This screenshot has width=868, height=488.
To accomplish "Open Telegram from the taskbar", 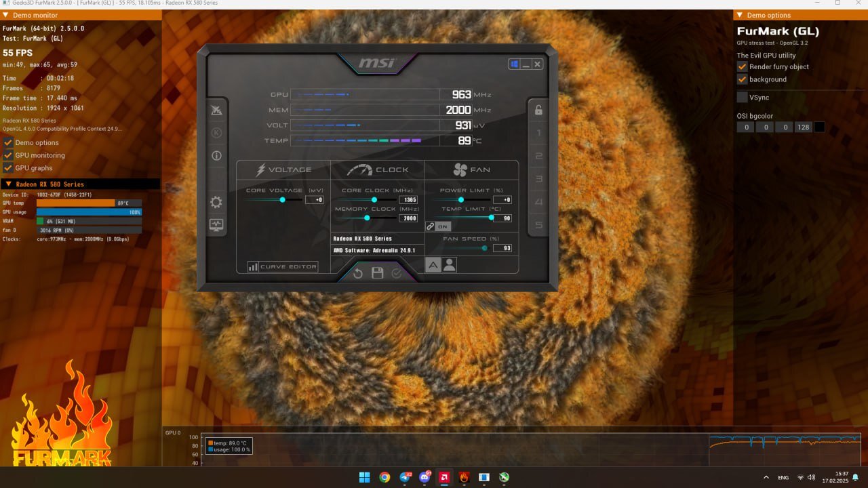I will (x=405, y=477).
